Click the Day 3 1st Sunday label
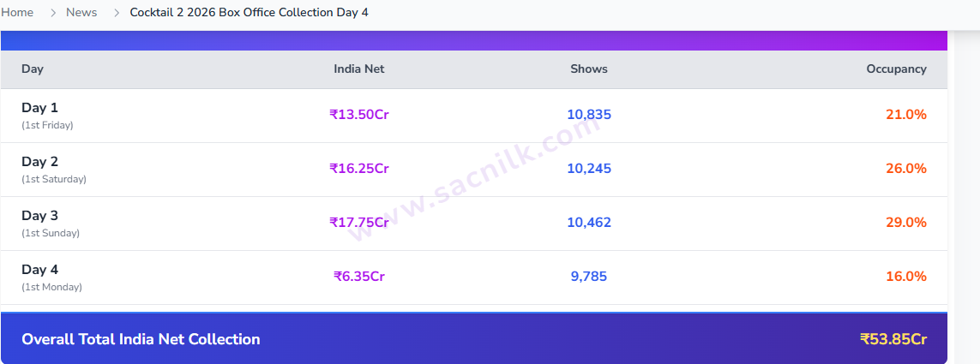The height and width of the screenshot is (364, 980). click(51, 224)
